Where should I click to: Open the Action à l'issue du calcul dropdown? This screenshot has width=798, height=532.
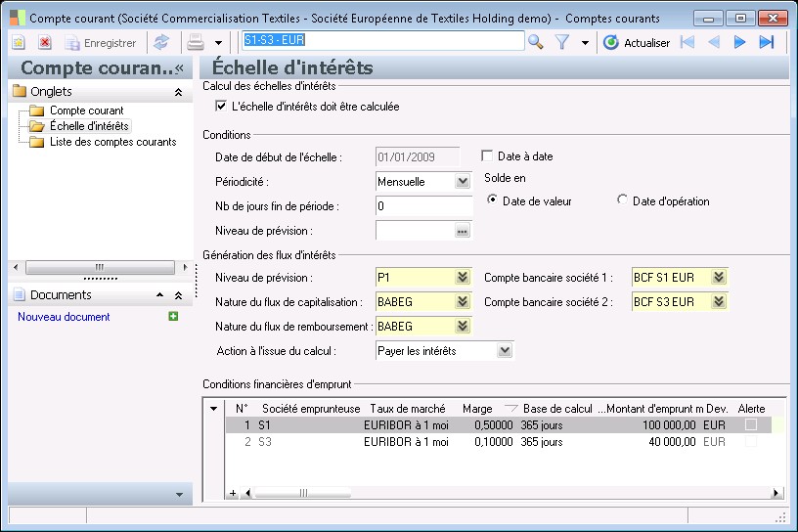[505, 350]
